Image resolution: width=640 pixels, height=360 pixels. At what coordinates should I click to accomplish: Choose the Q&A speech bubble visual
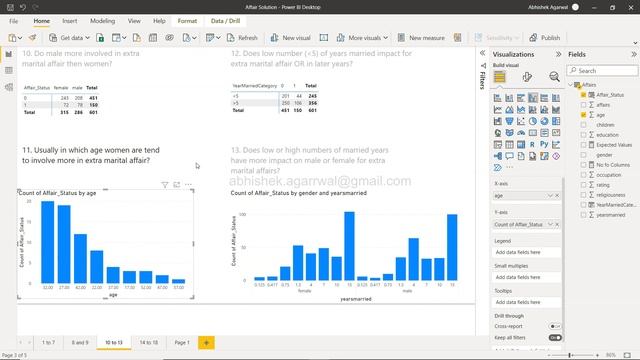[509, 156]
